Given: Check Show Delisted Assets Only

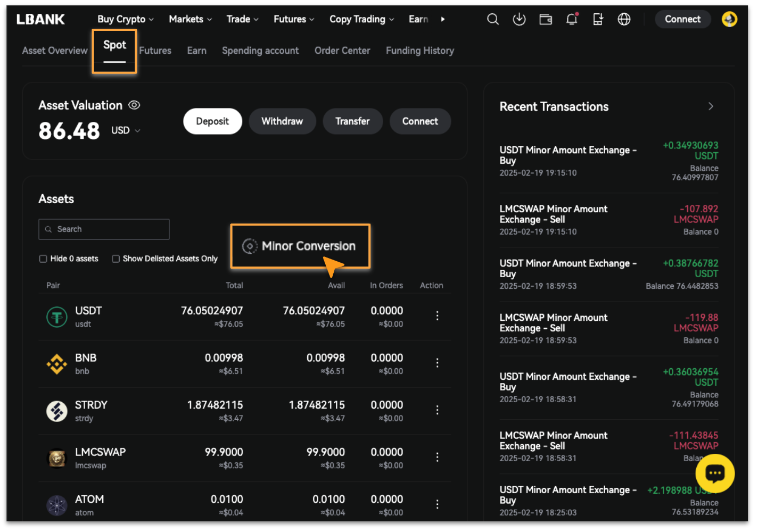Looking at the screenshot, I should [x=116, y=259].
